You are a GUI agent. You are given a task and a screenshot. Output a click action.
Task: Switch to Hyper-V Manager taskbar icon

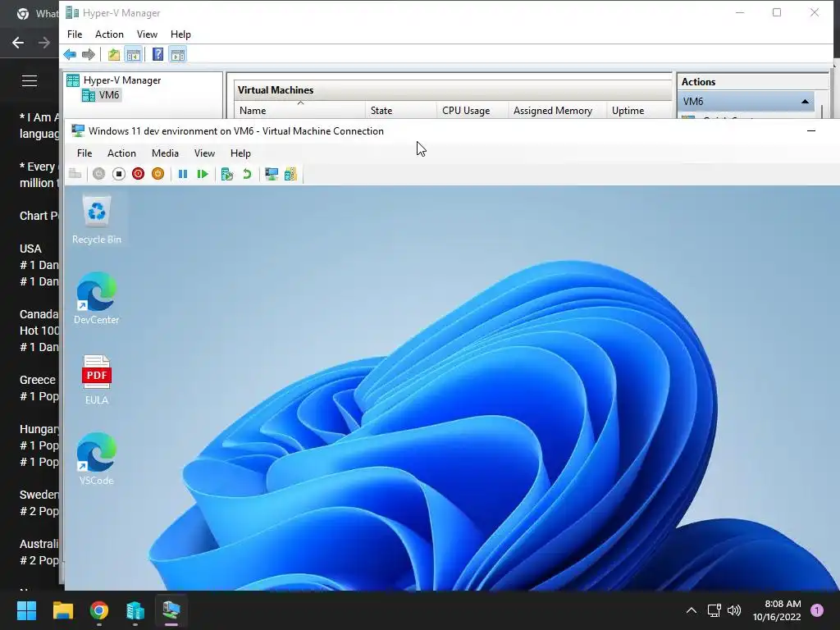[x=135, y=610]
